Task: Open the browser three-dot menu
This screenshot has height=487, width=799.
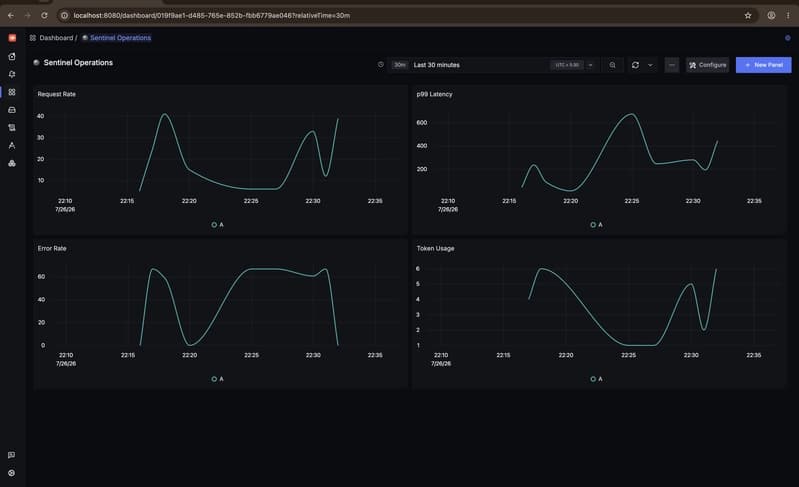Action: pos(788,15)
